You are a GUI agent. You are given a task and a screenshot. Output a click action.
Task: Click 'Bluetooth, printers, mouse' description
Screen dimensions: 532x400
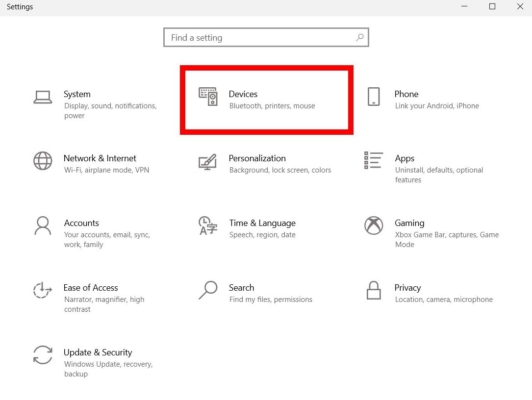(272, 106)
